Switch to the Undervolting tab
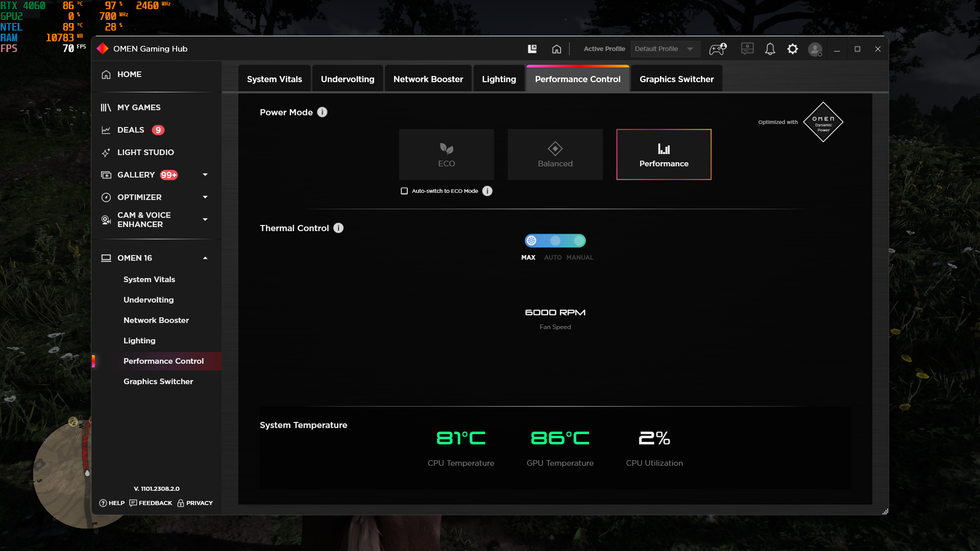This screenshot has width=980, height=551. (x=348, y=79)
